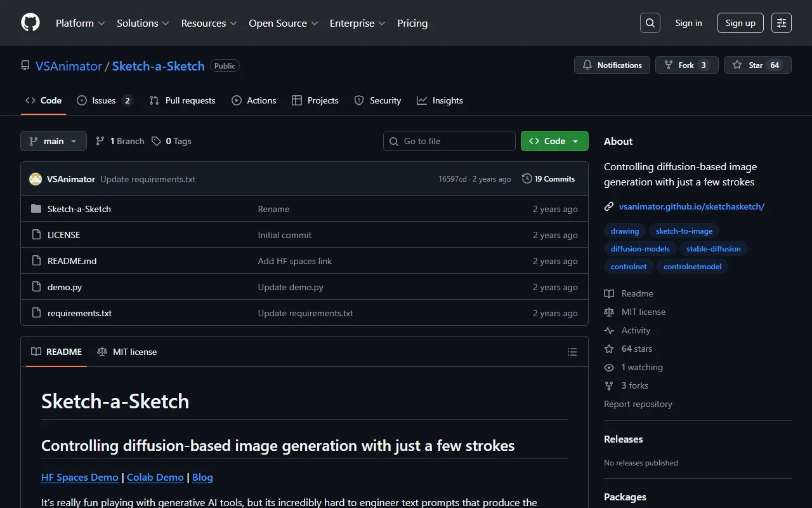The image size is (812, 508).
Task: Click the Go to file field
Action: 449,141
